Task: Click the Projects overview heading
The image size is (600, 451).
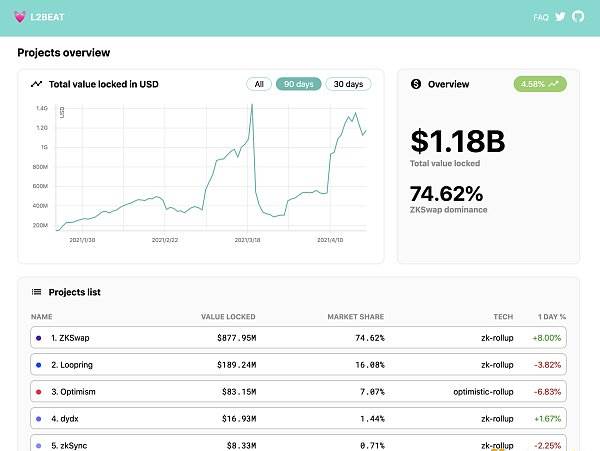Action: (x=64, y=52)
